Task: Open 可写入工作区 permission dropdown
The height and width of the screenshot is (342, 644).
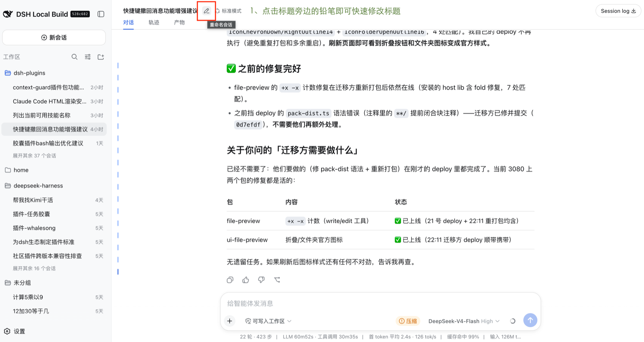Action: tap(268, 321)
